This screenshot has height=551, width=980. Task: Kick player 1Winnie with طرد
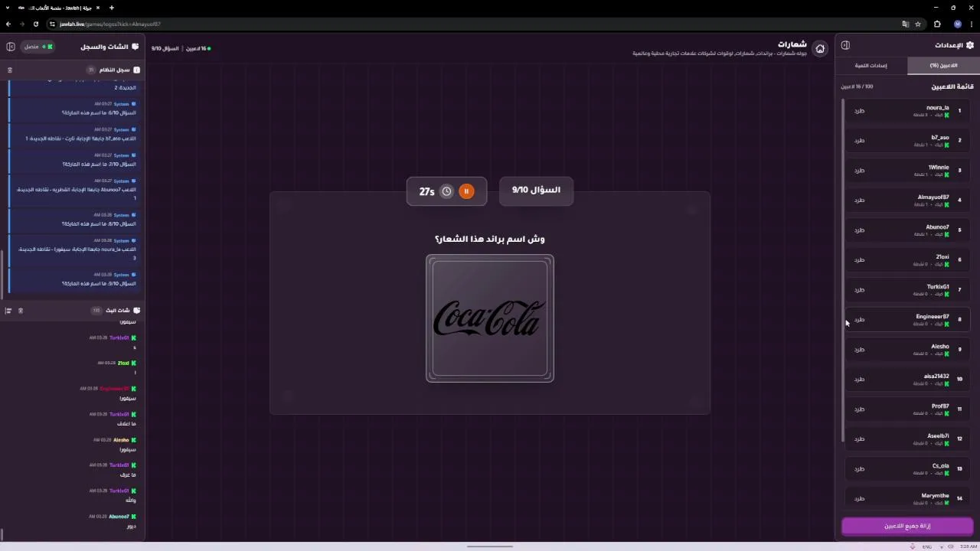tap(859, 171)
